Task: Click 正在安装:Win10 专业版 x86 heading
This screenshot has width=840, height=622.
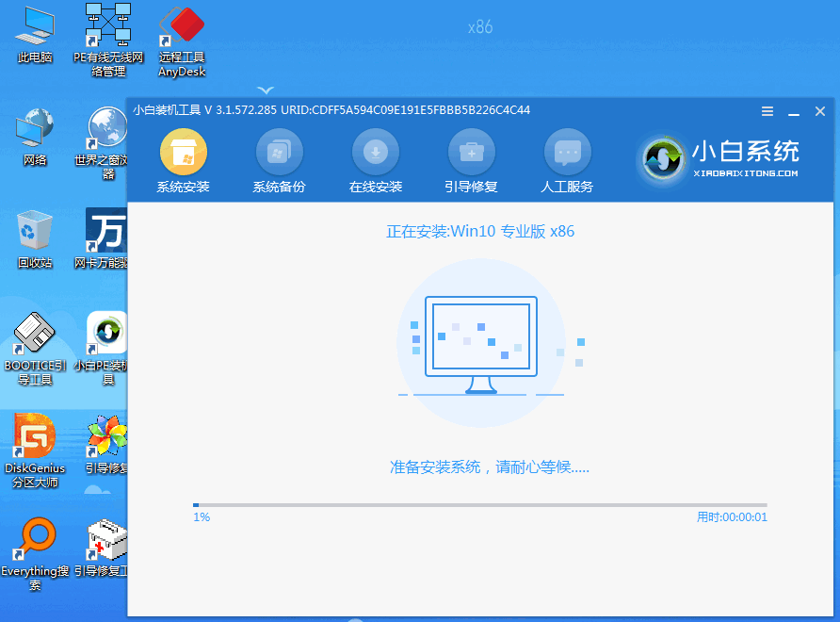Action: 480,231
